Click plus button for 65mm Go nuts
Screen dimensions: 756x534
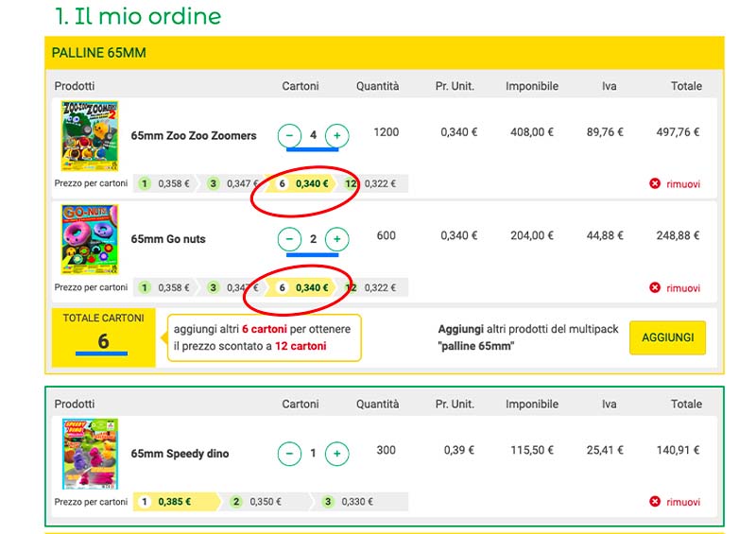[x=337, y=239]
